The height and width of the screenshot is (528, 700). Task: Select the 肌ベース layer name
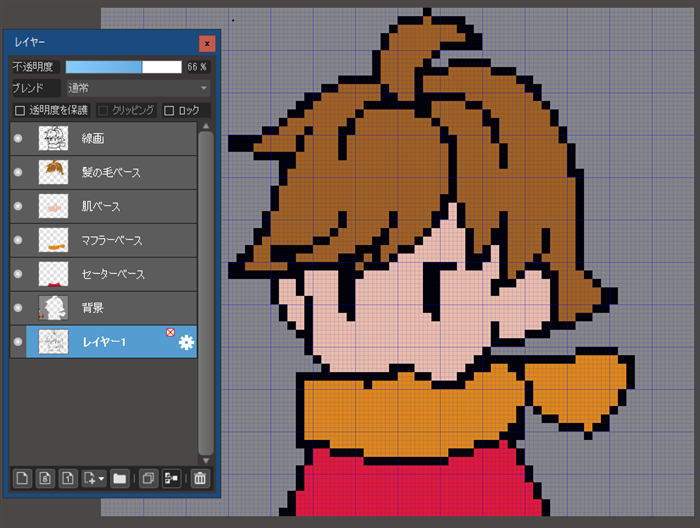tap(101, 206)
